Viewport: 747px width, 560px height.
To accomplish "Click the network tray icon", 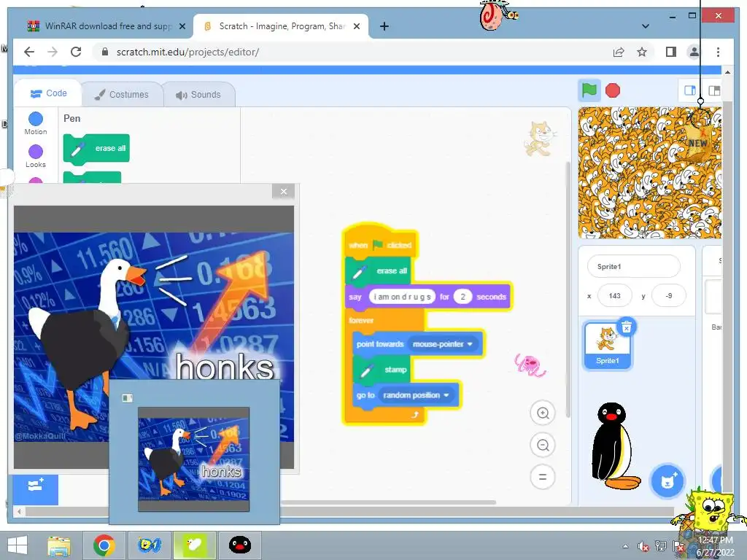I will pos(661,546).
